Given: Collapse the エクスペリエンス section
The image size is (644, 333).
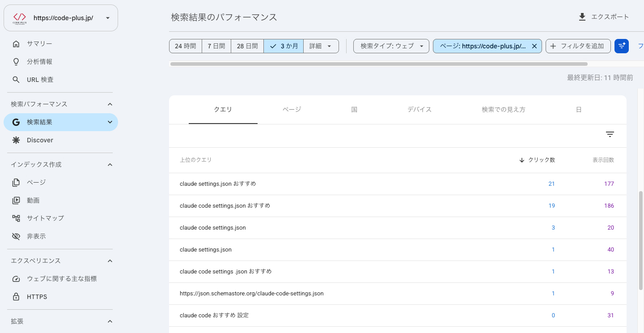Looking at the screenshot, I should pyautogui.click(x=110, y=261).
